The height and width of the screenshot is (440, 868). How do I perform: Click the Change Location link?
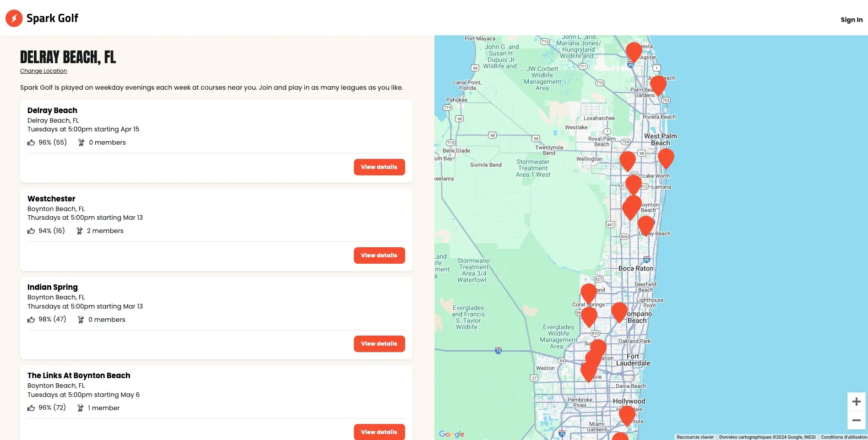(x=43, y=71)
